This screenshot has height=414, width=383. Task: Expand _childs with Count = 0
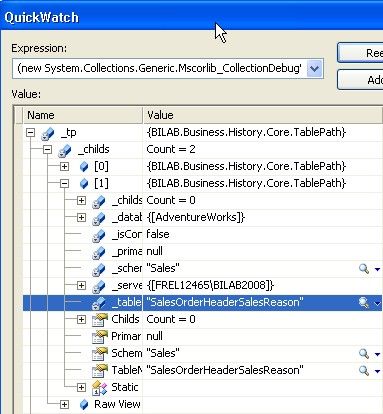pos(81,200)
